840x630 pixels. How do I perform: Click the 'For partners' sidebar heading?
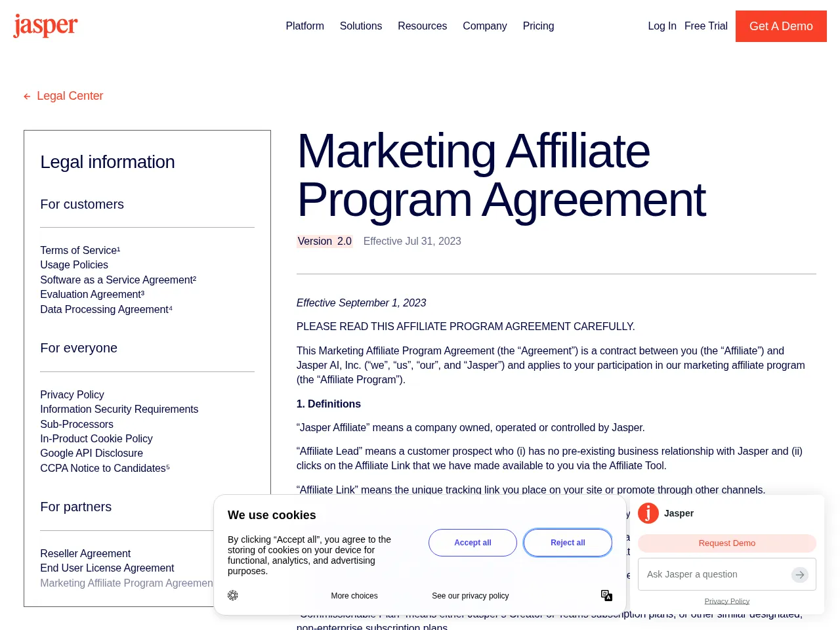point(76,507)
